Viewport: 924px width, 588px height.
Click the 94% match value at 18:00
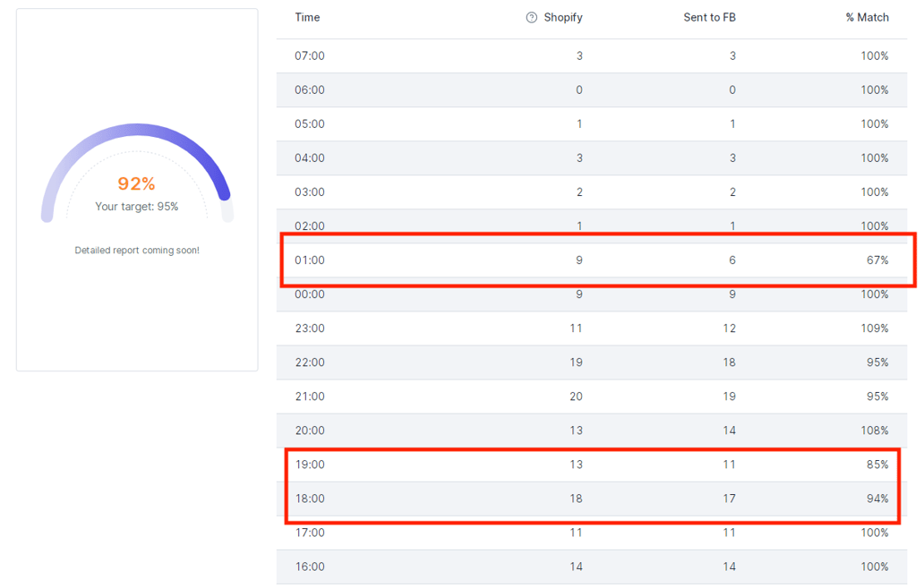(877, 499)
